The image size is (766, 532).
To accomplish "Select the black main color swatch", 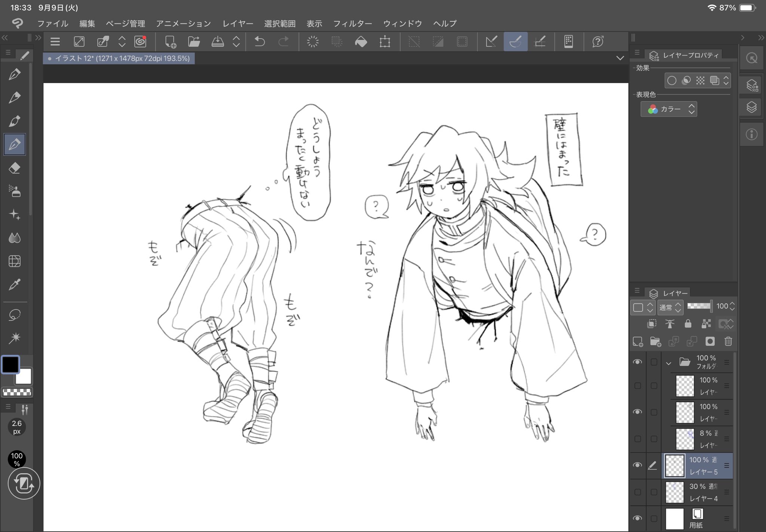I will (x=10, y=365).
